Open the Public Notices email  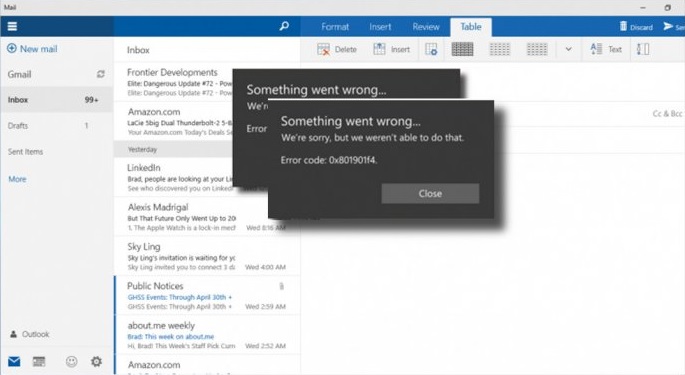[207, 295]
